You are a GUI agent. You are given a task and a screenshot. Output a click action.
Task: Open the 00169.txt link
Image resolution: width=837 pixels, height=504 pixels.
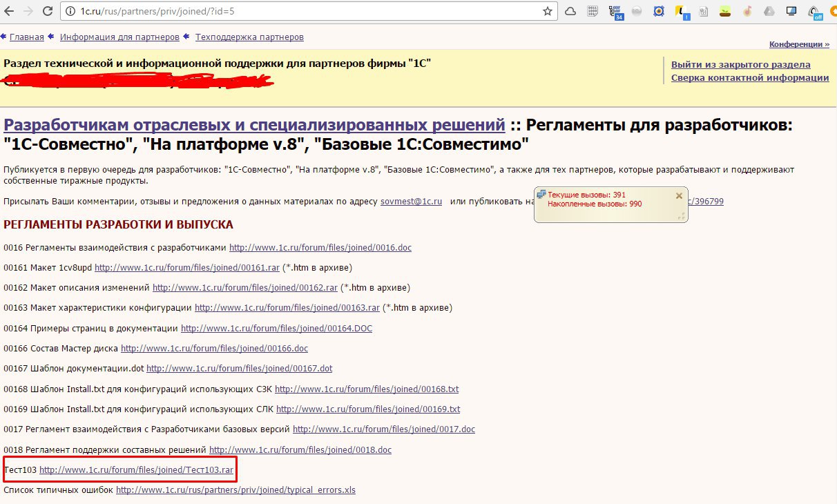[x=368, y=409]
